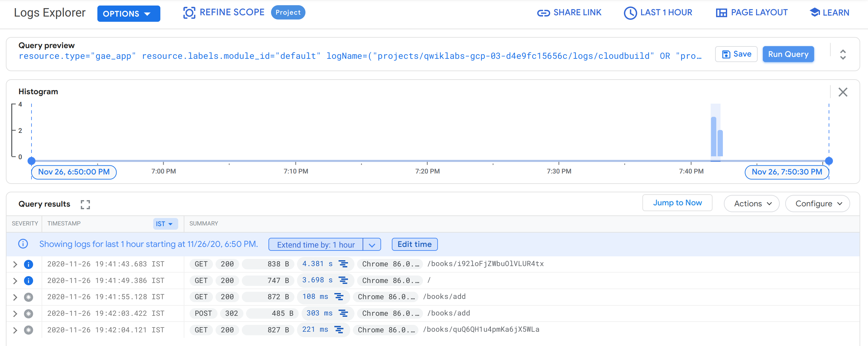Change the IST timezone dropdown

coord(165,224)
